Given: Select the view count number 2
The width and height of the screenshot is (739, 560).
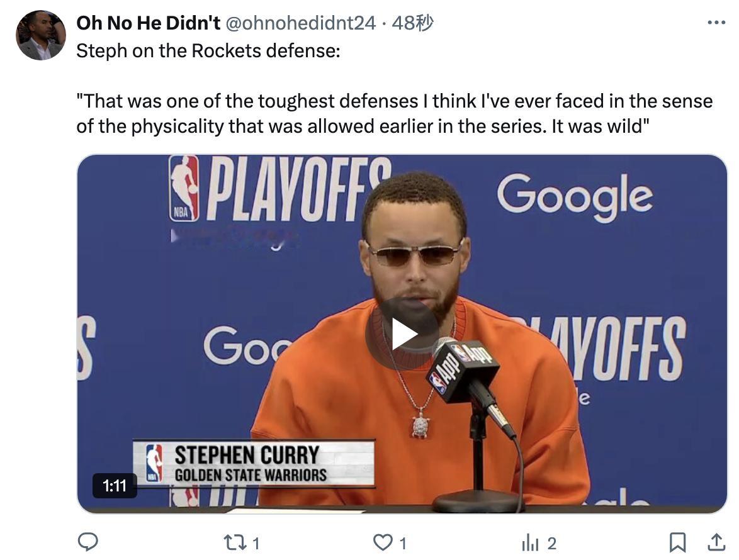Looking at the screenshot, I should click(x=552, y=544).
